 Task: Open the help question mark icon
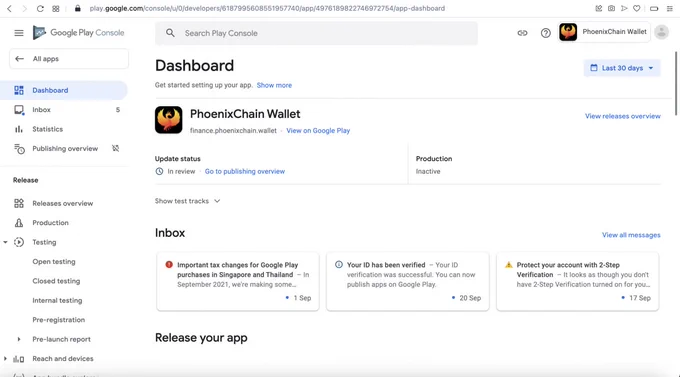(546, 33)
